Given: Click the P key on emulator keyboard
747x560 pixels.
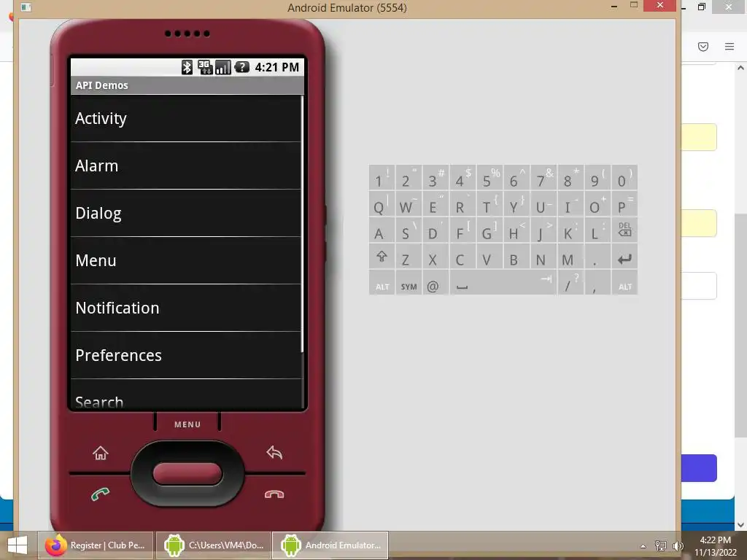Looking at the screenshot, I should 624,205.
